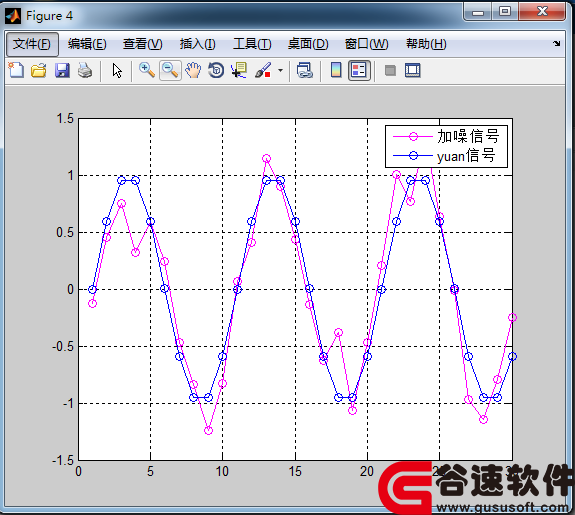Image resolution: width=575 pixels, height=515 pixels.
Task: Click the dock figure arrow at menu bar right
Action: (557, 44)
